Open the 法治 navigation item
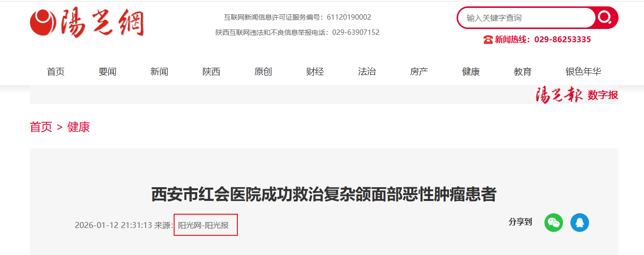The height and width of the screenshot is (255, 644). point(367,72)
